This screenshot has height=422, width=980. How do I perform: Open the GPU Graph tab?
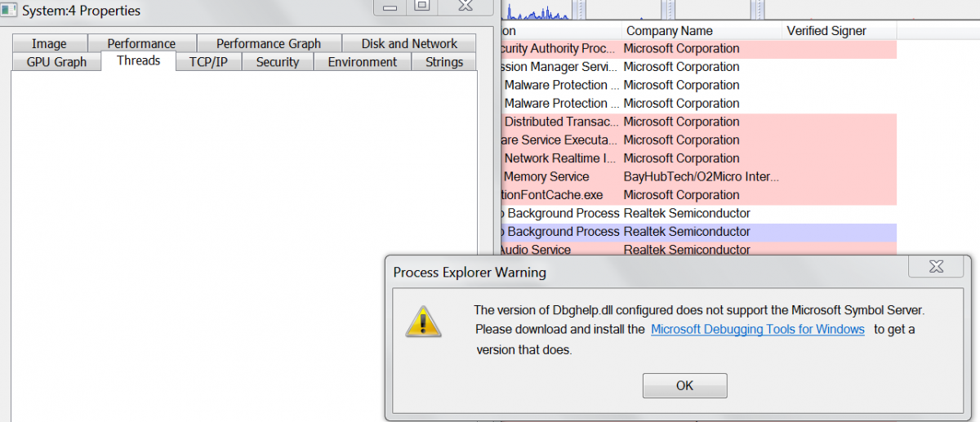click(x=56, y=62)
